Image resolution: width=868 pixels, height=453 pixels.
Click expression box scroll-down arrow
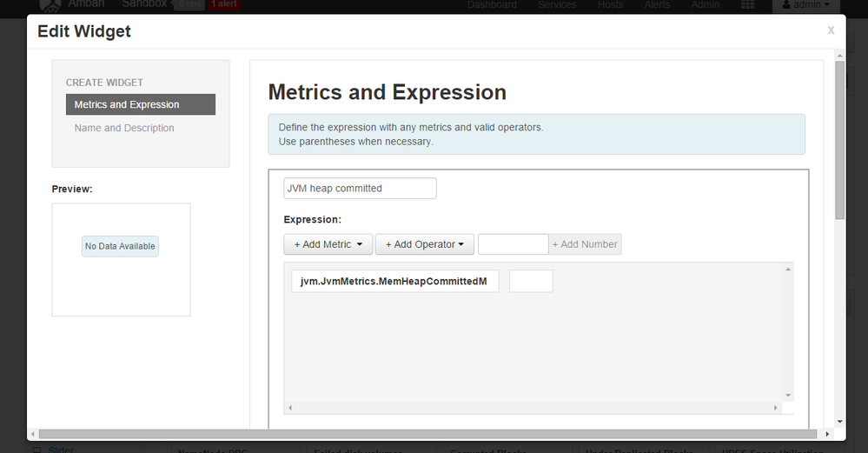(788, 395)
